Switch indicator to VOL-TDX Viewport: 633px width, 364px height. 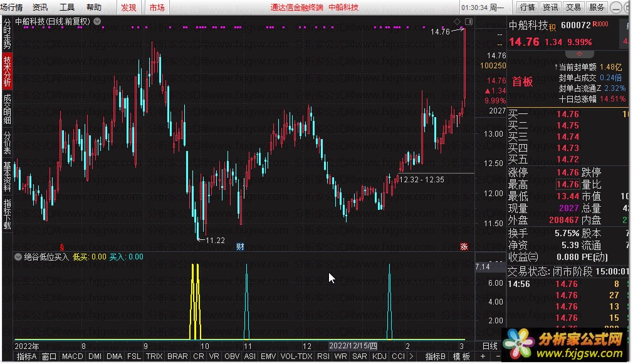296,356
